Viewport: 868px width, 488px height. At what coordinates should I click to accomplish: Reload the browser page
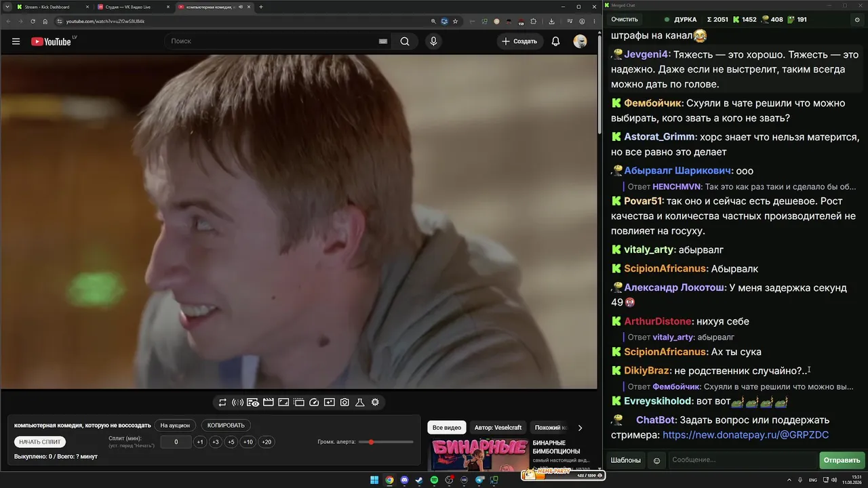click(x=33, y=21)
